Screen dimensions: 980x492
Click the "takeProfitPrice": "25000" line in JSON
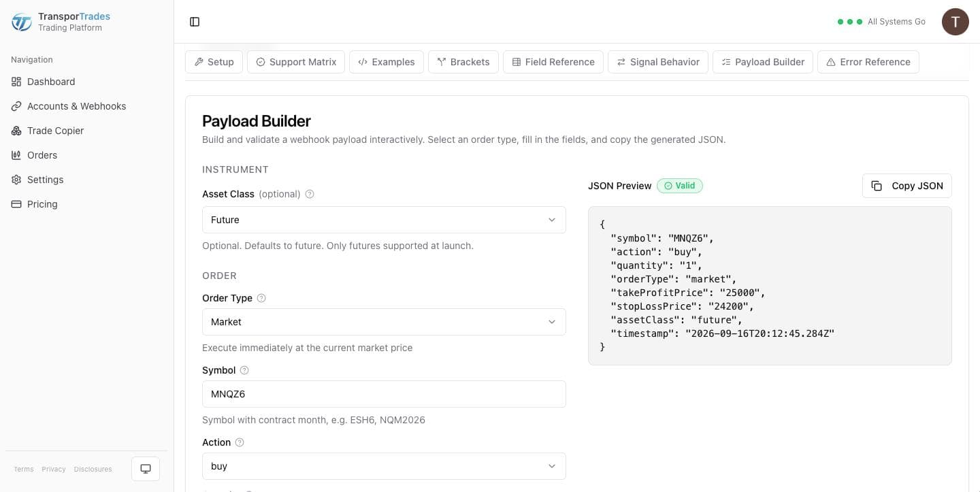coord(688,293)
